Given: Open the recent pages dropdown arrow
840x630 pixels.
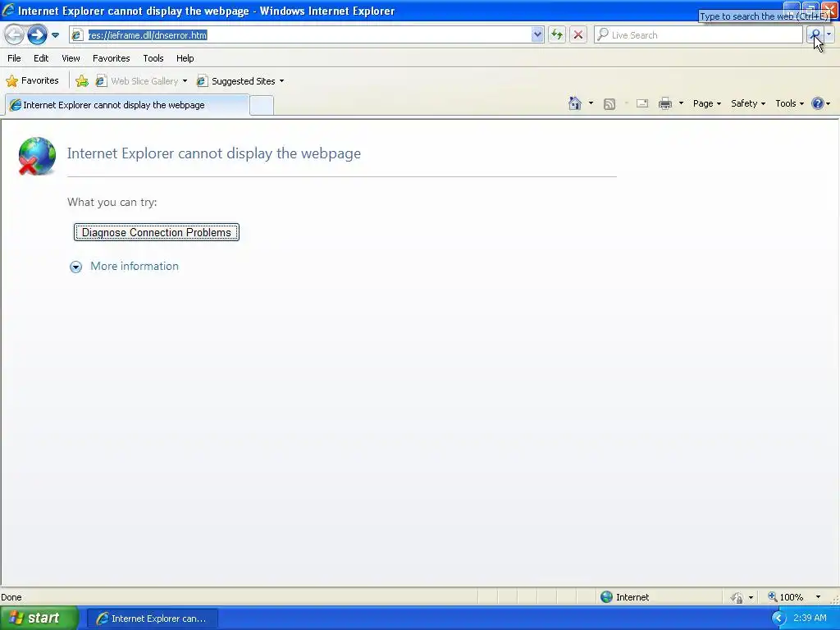Looking at the screenshot, I should tap(55, 35).
